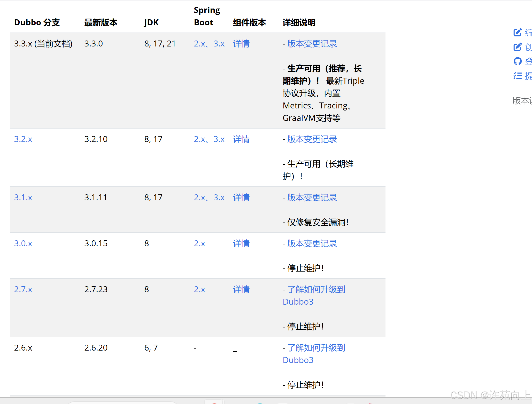Open 版本变更记录 changelog for 3.3.x row
The height and width of the screenshot is (404, 532).
pyautogui.click(x=312, y=44)
